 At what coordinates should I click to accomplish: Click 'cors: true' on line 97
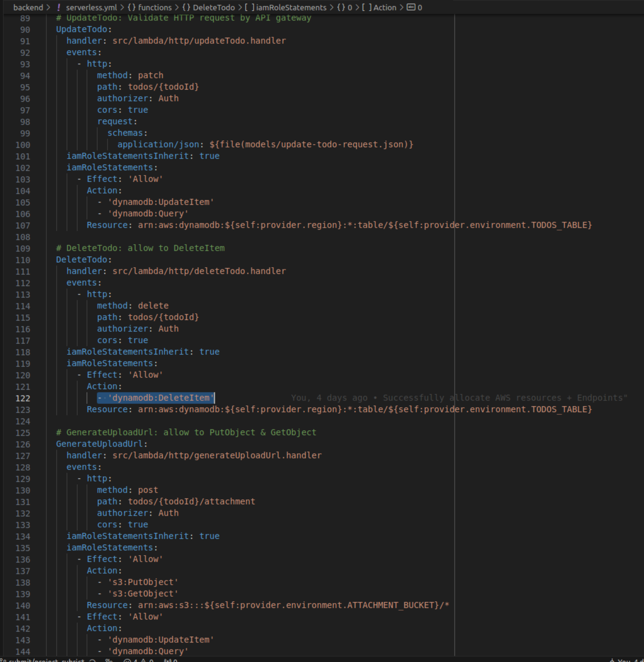(122, 110)
